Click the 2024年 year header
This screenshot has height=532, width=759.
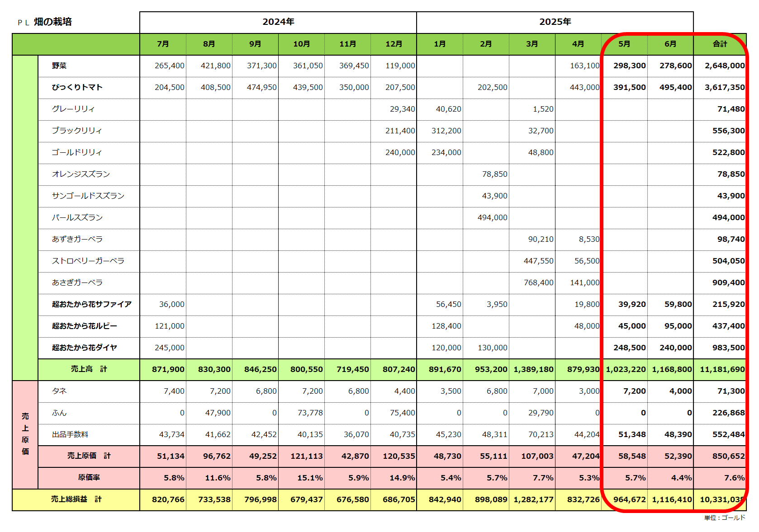point(278,22)
